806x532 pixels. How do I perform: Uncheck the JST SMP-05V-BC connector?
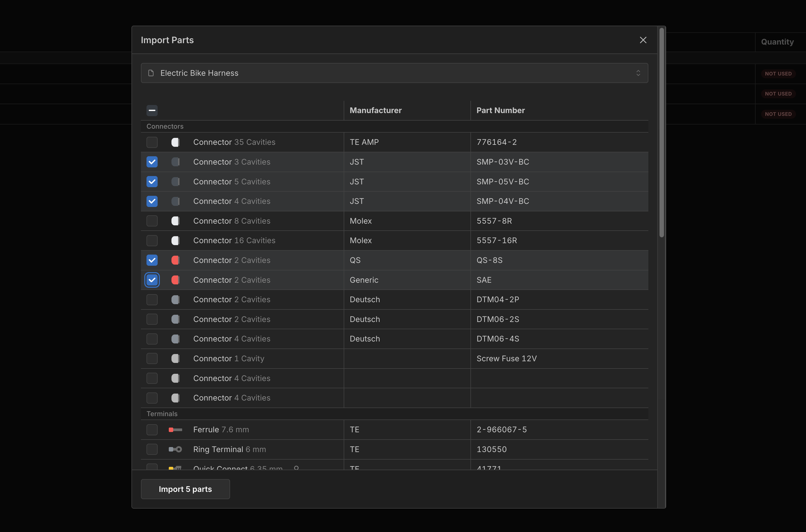point(152,182)
